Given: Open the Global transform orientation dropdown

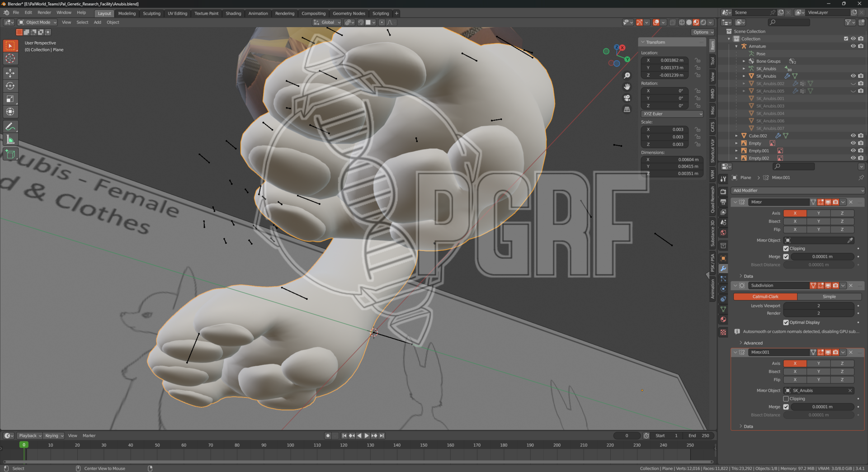Looking at the screenshot, I should point(327,22).
